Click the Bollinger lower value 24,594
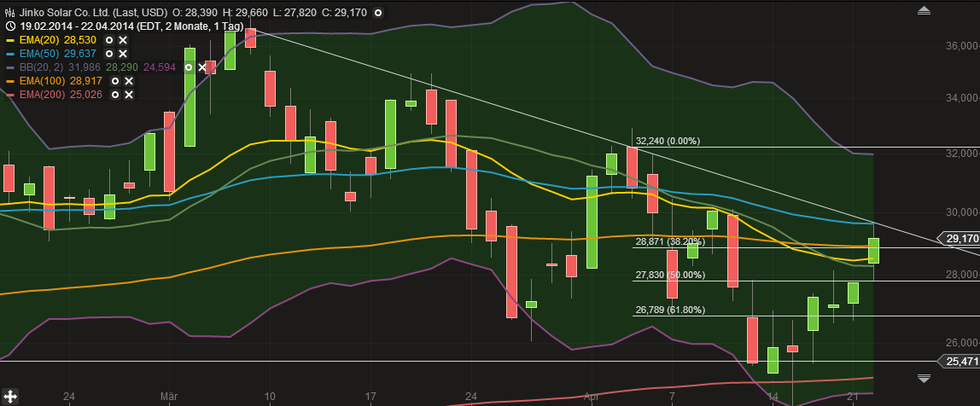 click(160, 67)
